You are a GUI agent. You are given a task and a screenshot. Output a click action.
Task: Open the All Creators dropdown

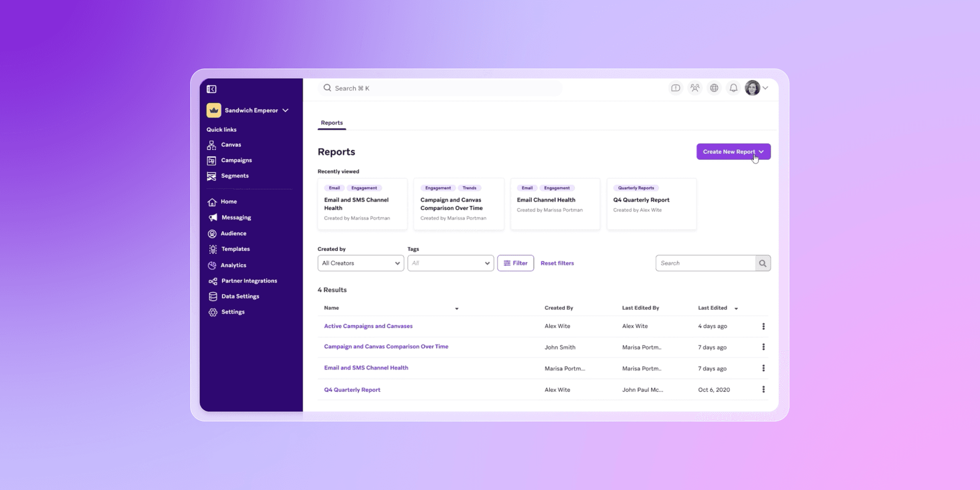pos(360,263)
